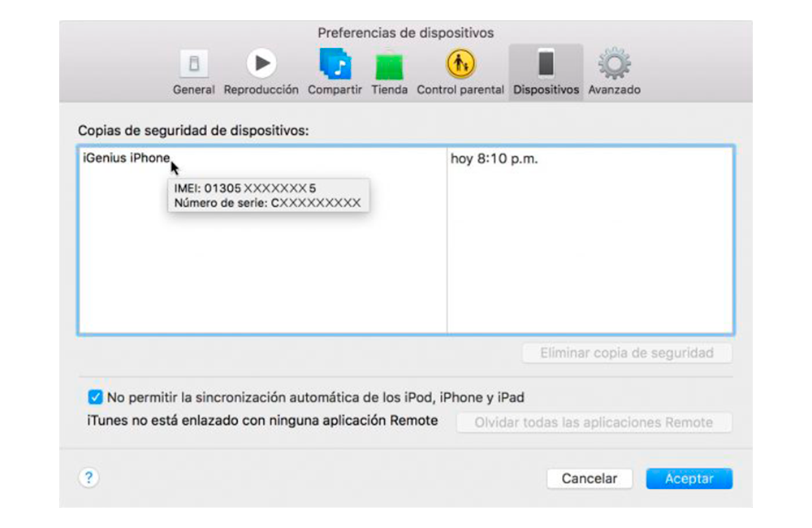Click the 'Preferencias de dispositivos' window title
The height and width of the screenshot is (528, 812).
pos(405,33)
